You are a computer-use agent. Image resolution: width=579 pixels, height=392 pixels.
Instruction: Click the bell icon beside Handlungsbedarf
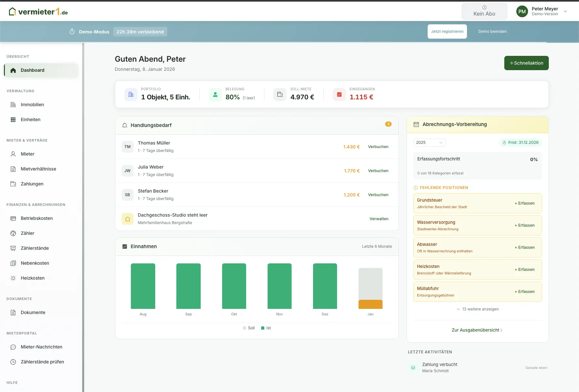[124, 125]
